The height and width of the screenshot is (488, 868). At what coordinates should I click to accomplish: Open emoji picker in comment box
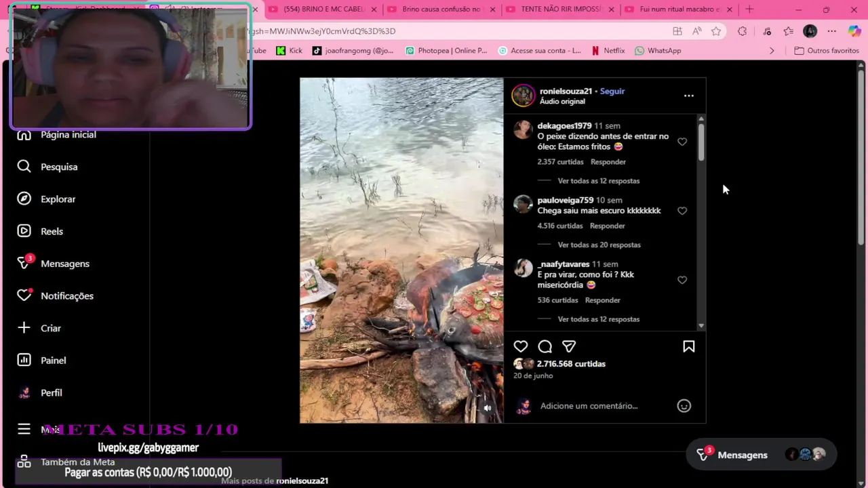[684, 406]
